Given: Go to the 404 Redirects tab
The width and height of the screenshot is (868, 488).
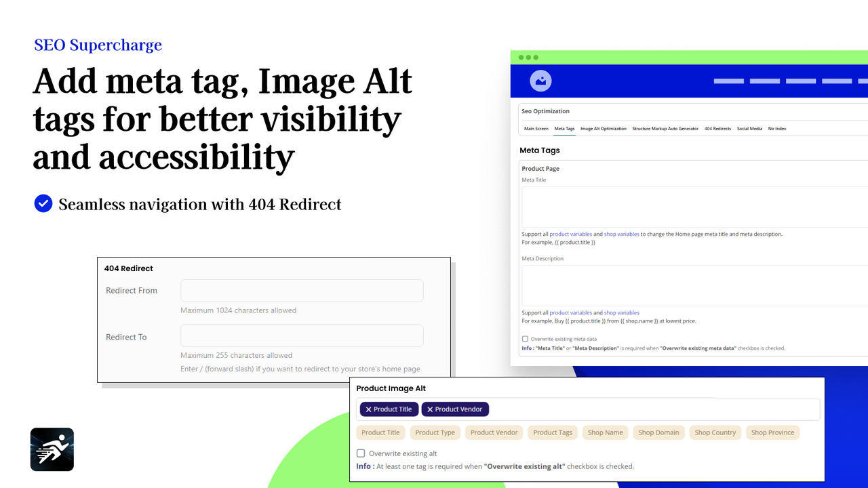Looking at the screenshot, I should point(717,129).
